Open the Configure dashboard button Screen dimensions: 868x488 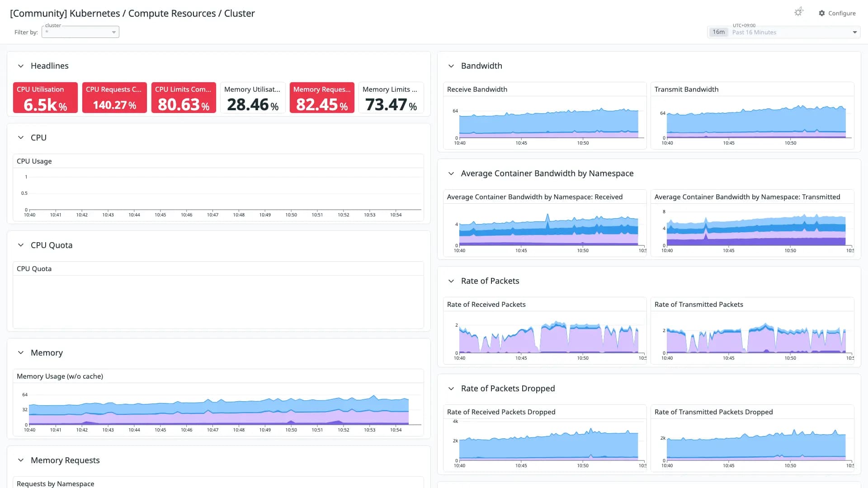(x=837, y=13)
